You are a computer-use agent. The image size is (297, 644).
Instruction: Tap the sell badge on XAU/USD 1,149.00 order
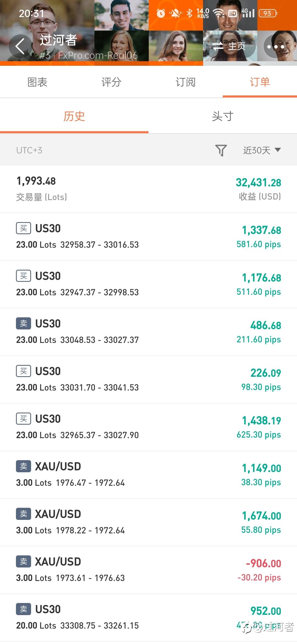tap(23, 466)
